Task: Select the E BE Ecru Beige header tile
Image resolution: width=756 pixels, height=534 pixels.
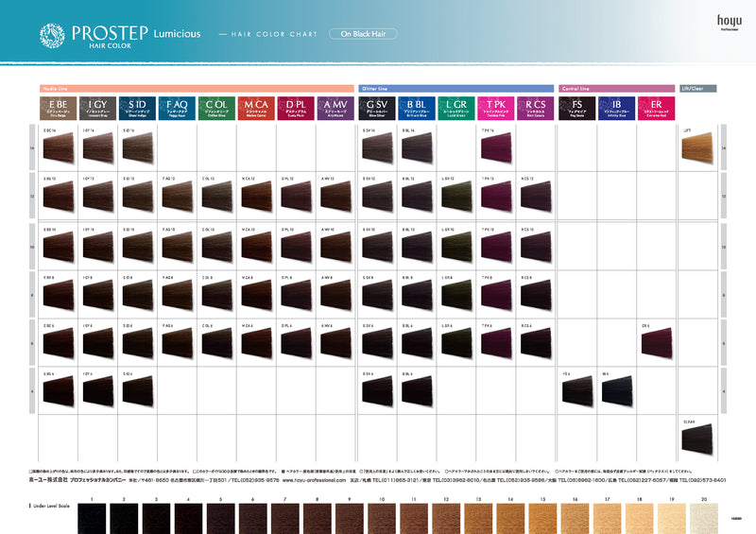Action: pyautogui.click(x=57, y=107)
